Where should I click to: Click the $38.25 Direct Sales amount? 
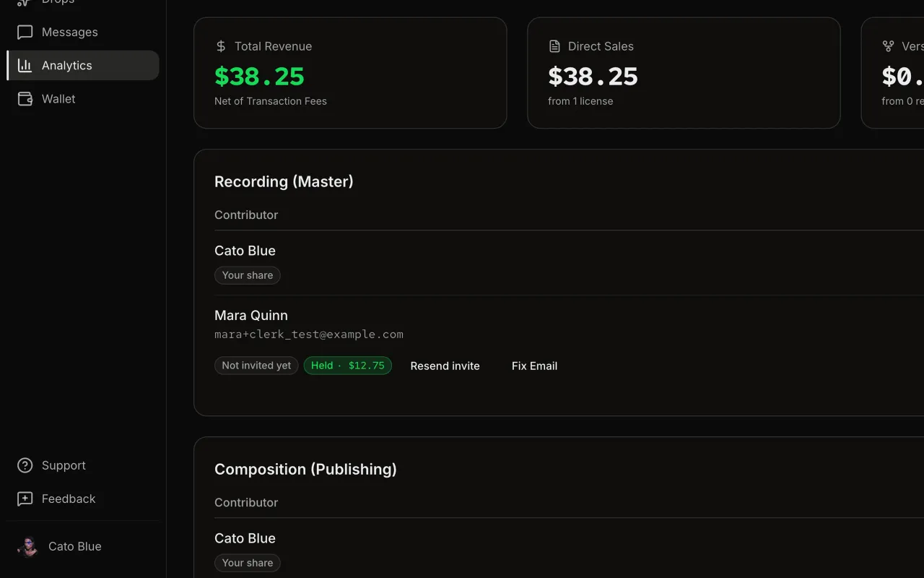coord(593,77)
